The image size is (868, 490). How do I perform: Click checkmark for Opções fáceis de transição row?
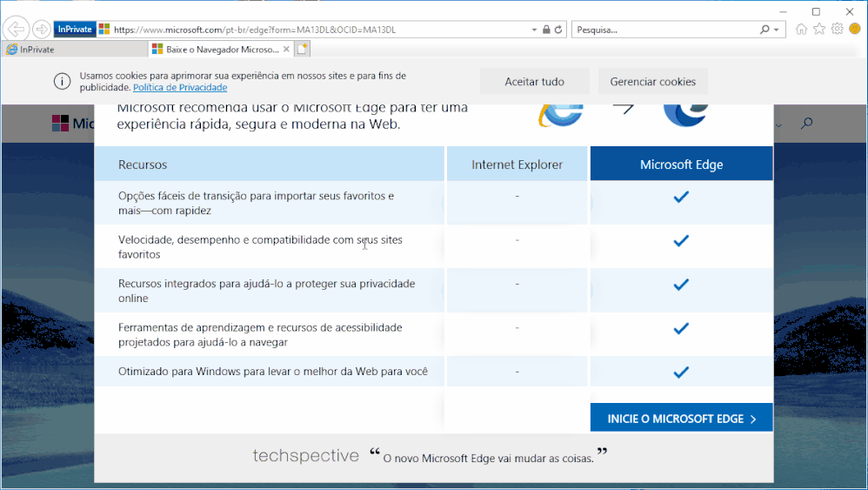[681, 197]
